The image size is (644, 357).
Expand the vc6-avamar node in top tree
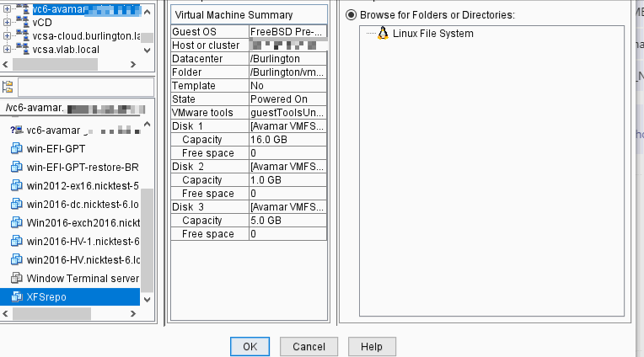pos(7,8)
